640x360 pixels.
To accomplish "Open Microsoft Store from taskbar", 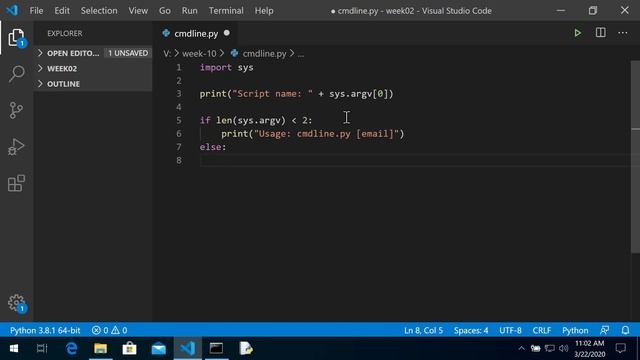I will (129, 349).
